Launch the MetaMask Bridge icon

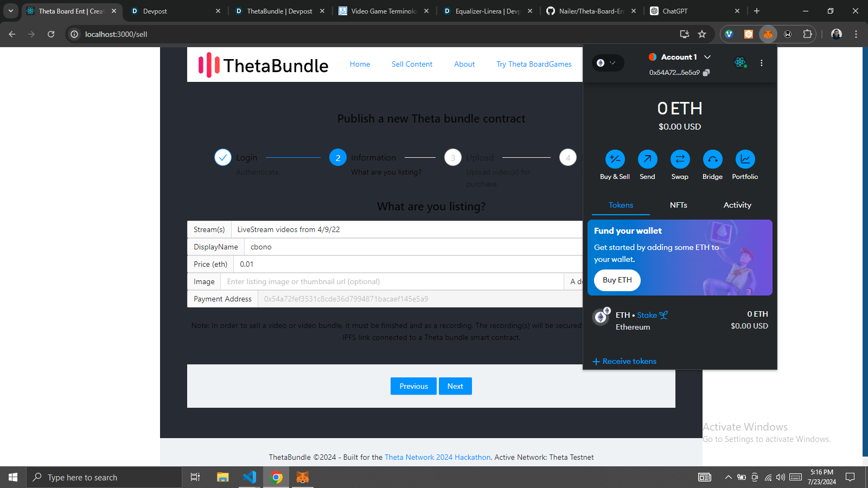[712, 159]
